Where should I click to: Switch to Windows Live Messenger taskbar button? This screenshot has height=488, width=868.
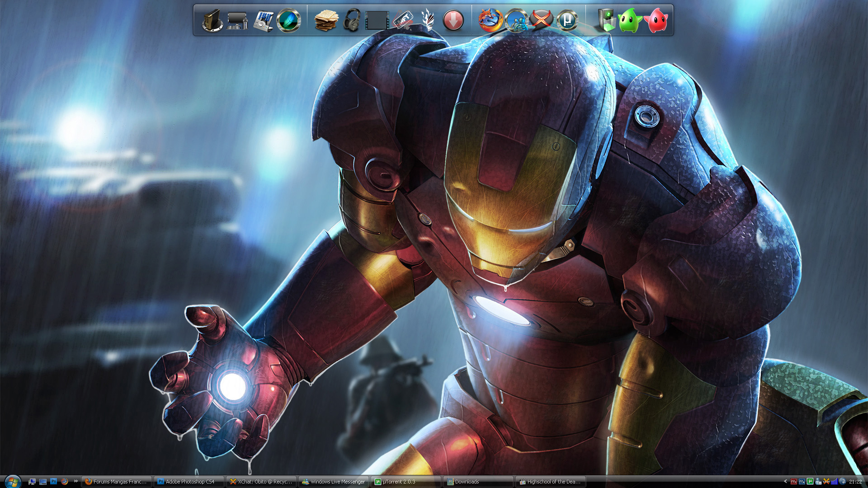point(334,482)
